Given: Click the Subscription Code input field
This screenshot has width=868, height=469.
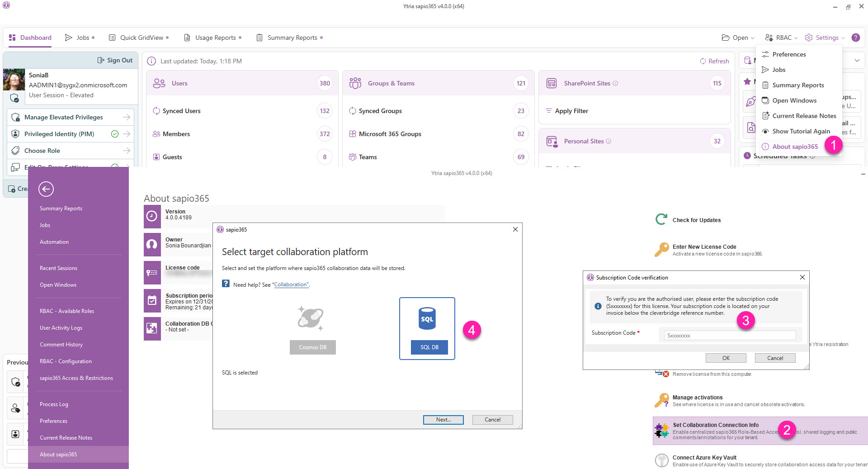Looking at the screenshot, I should click(728, 335).
